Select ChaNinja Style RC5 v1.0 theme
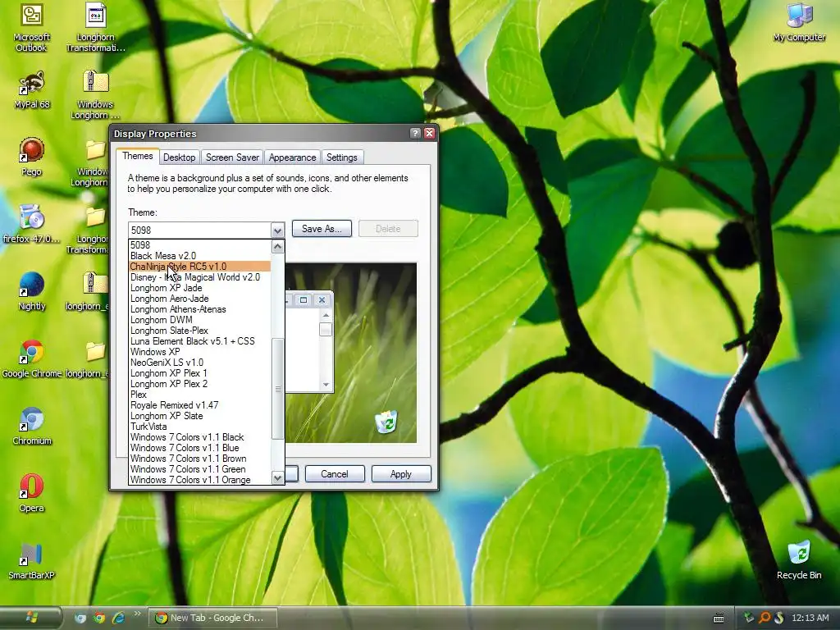This screenshot has width=840, height=630. [x=200, y=267]
